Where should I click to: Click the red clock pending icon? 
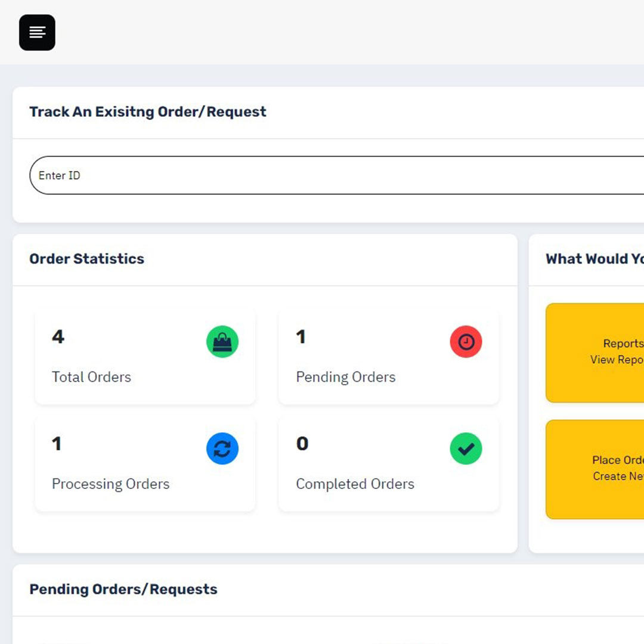(x=466, y=342)
